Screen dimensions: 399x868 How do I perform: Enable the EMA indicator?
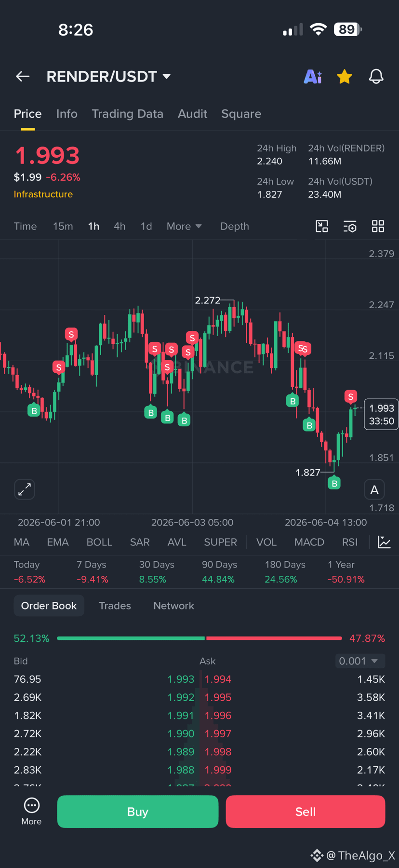point(58,542)
